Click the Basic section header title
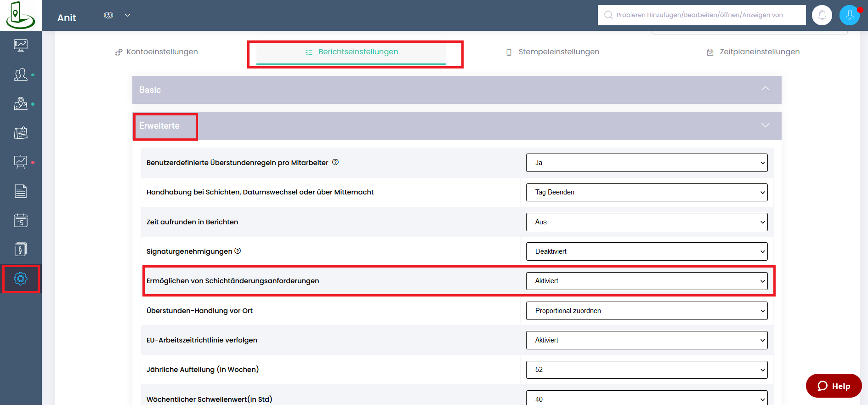The width and height of the screenshot is (868, 405). [150, 90]
